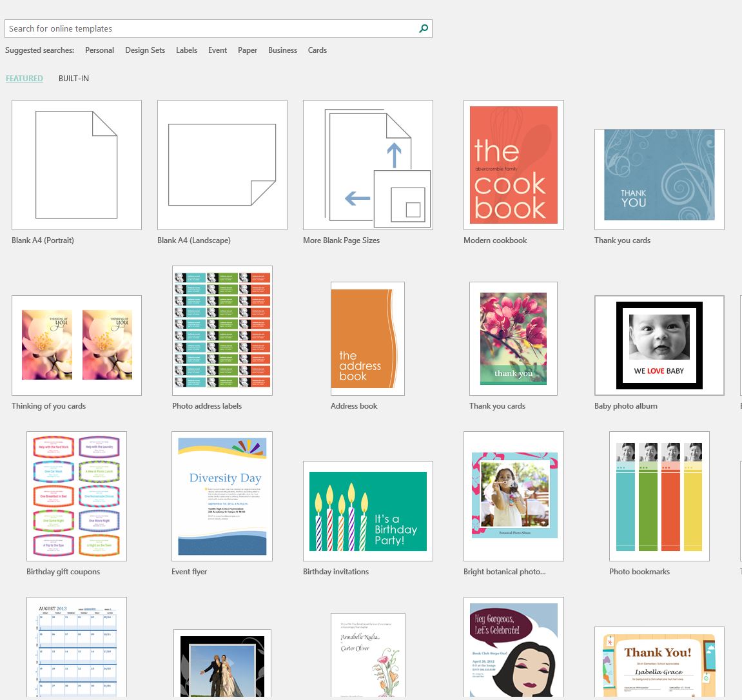This screenshot has width=742, height=700.
Task: Click inside the online templates search box
Action: click(x=213, y=28)
